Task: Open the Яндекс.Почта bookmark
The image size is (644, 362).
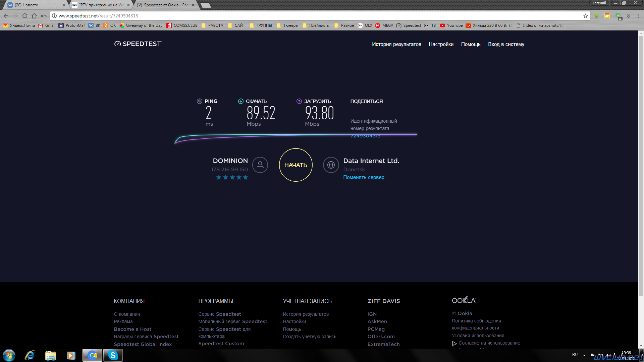Action: click(x=19, y=25)
